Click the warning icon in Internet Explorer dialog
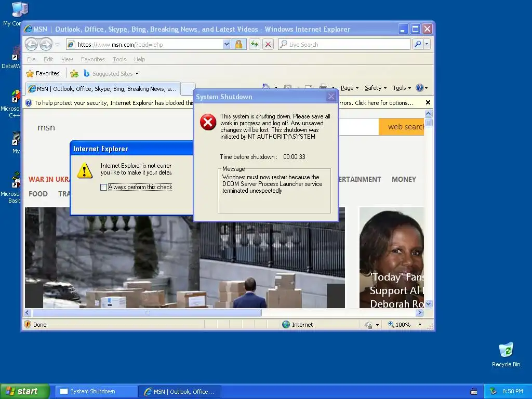 pos(85,170)
